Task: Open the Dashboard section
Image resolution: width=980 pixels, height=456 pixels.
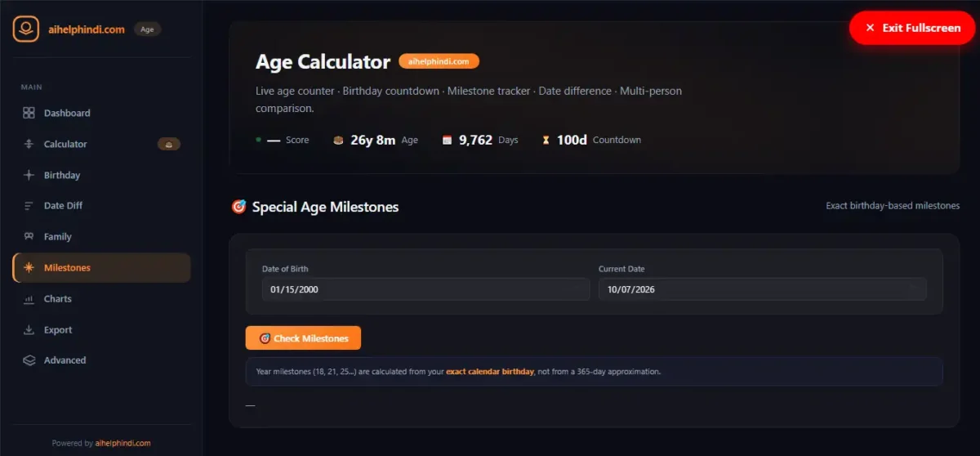Action: 102,113
